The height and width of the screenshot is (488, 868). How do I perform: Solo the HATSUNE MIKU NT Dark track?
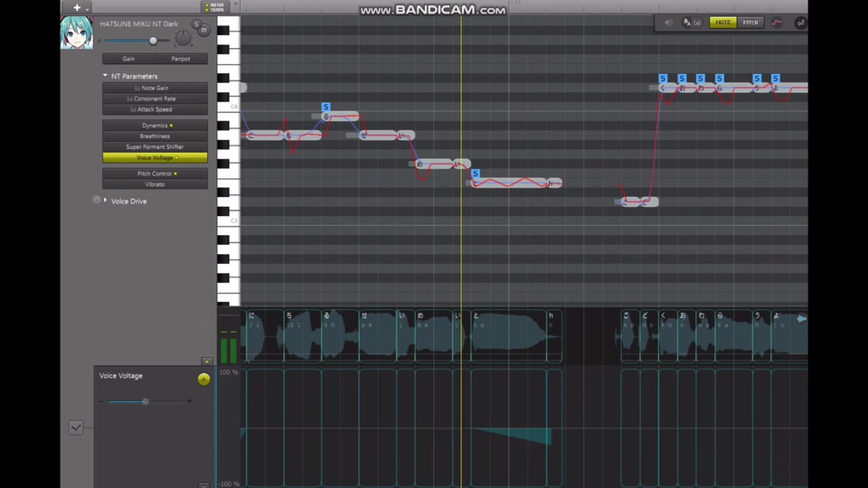(x=196, y=23)
